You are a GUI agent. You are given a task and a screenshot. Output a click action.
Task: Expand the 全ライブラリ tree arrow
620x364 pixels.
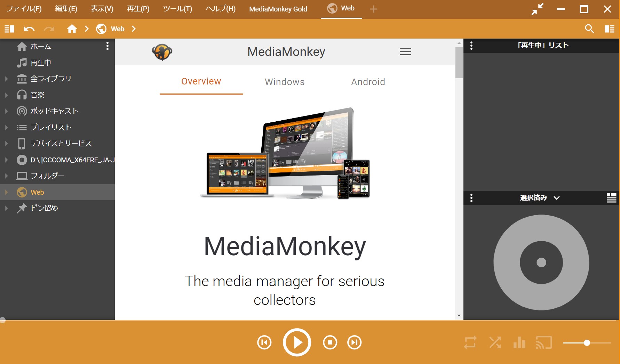6,79
